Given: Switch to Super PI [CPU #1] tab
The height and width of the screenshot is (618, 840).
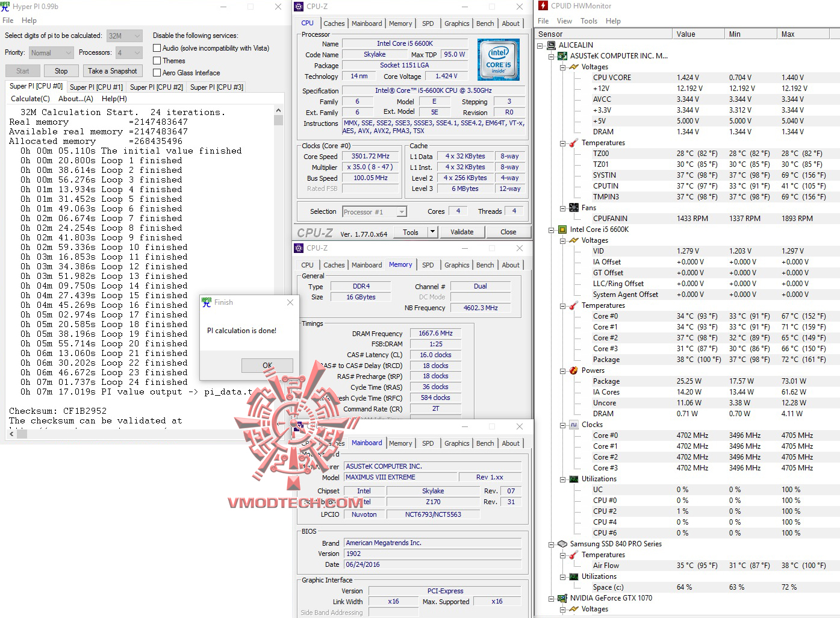Looking at the screenshot, I should tap(96, 87).
